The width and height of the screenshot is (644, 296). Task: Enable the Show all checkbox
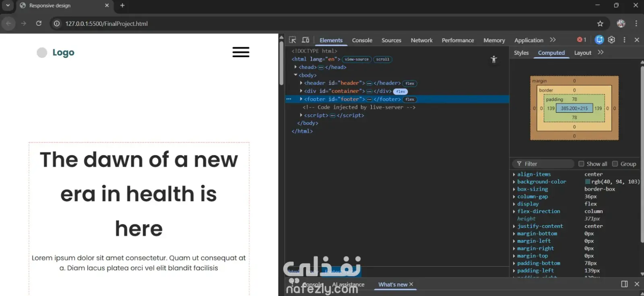point(581,164)
